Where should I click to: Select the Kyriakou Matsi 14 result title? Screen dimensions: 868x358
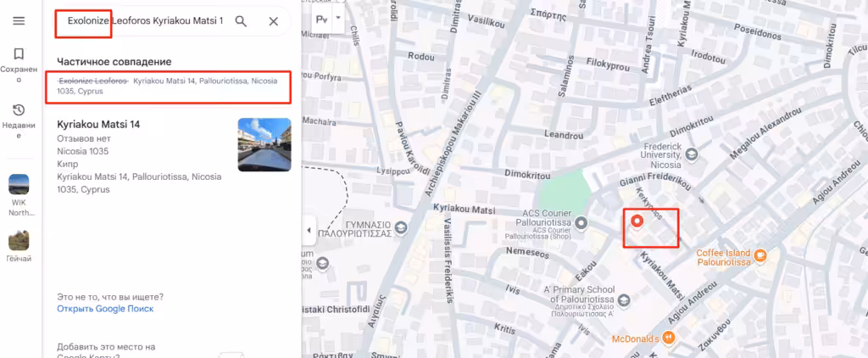pos(98,125)
